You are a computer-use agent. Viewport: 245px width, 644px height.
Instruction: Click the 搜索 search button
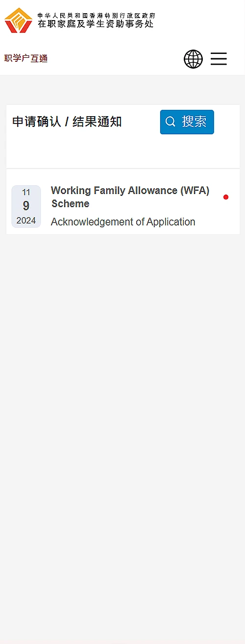187,122
